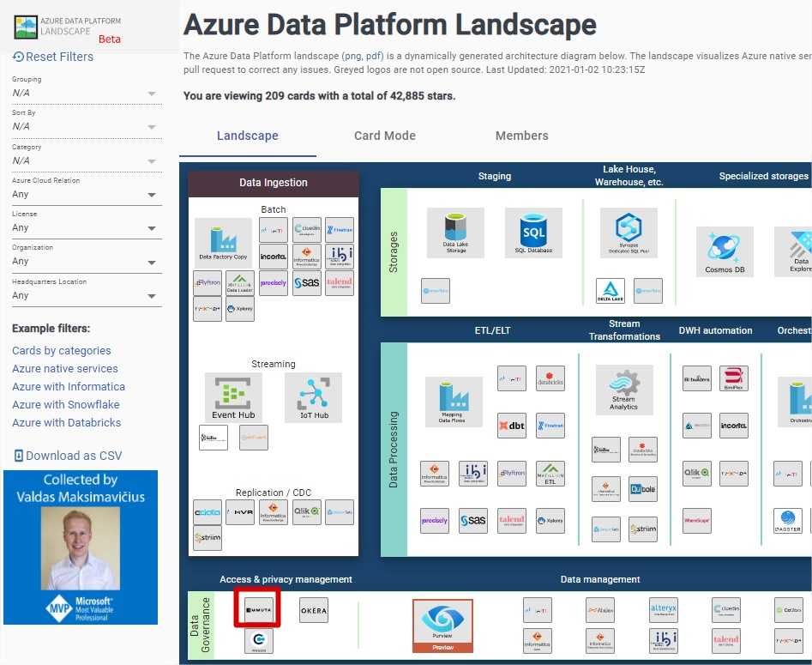Screen dimensions: 812x665
Task: Open the Event Hub card
Action: pyautogui.click(x=233, y=397)
